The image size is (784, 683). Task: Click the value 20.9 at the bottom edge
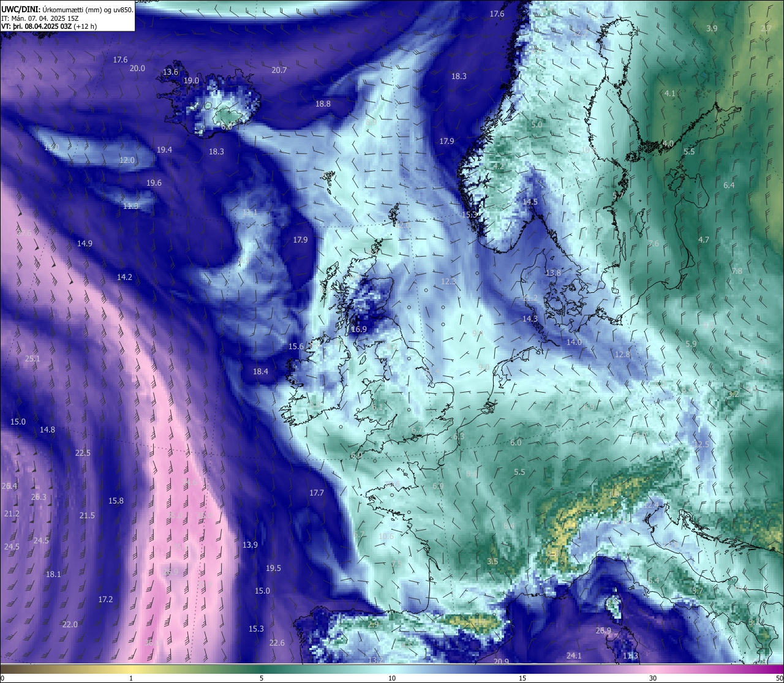coord(501,662)
